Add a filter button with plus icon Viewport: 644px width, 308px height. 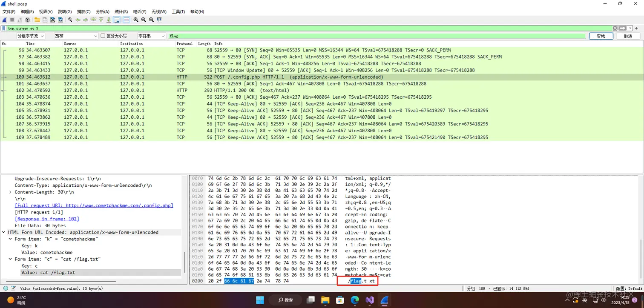636,28
